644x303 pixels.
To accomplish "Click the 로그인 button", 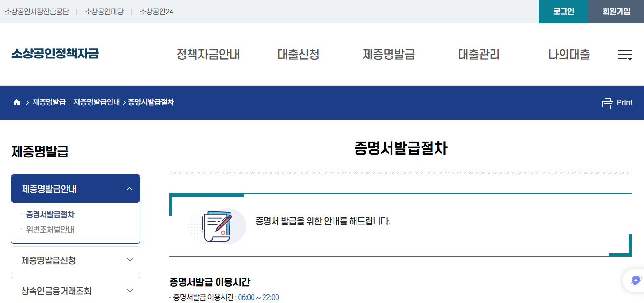I will pos(563,11).
